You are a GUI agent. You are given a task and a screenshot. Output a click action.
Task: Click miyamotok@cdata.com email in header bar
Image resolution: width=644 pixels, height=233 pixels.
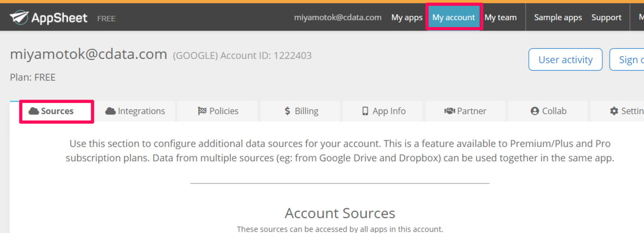[338, 17]
